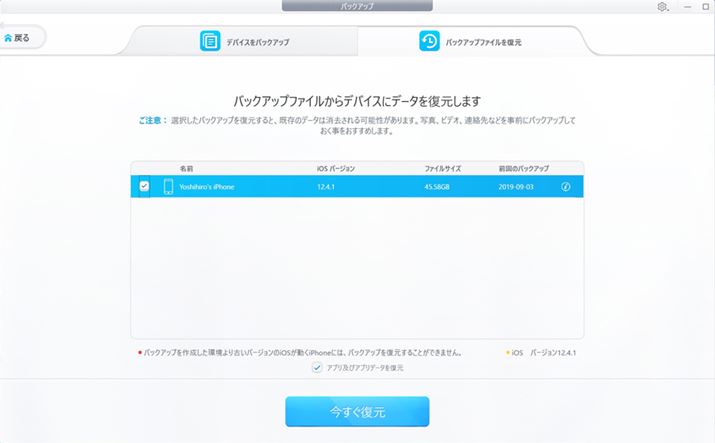
Task: Sort by the 名前 column header
Action: 186,168
